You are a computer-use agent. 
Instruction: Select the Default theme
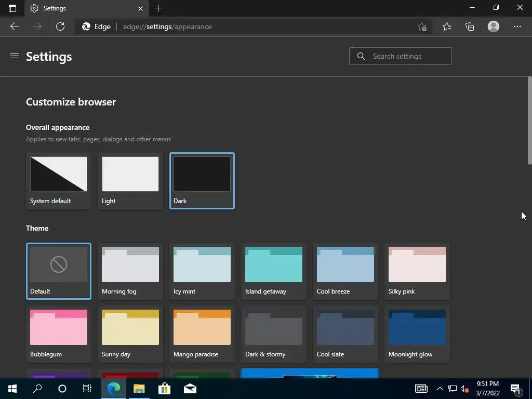point(58,271)
